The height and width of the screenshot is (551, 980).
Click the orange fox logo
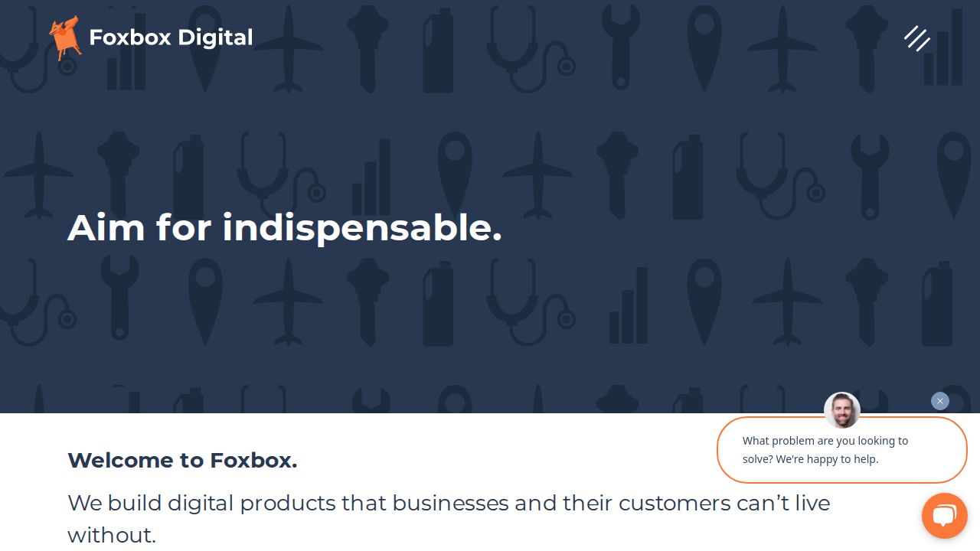pos(65,37)
